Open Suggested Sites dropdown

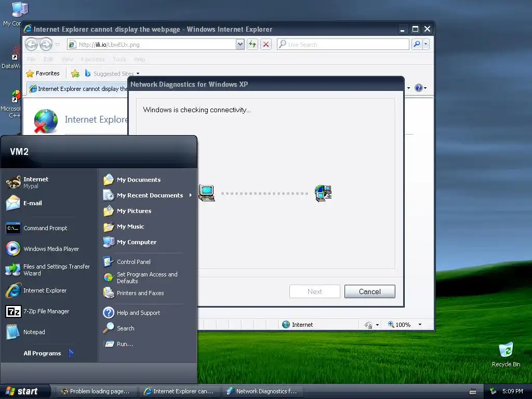138,74
